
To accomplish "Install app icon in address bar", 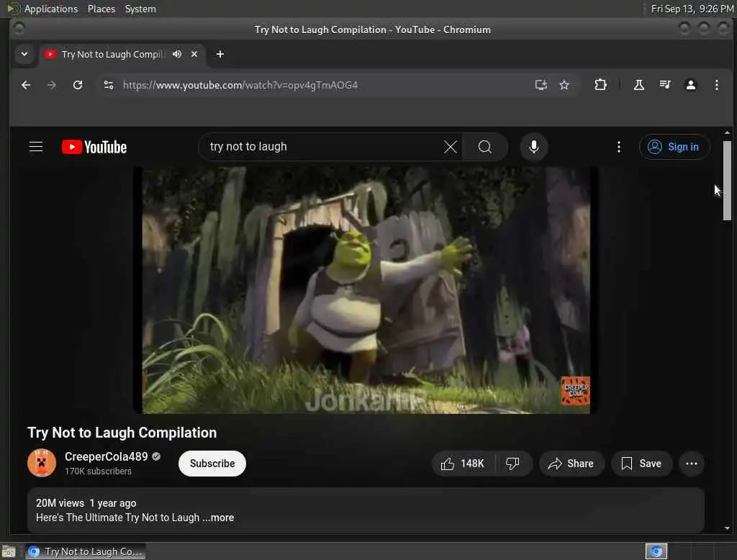I will pos(541,85).
